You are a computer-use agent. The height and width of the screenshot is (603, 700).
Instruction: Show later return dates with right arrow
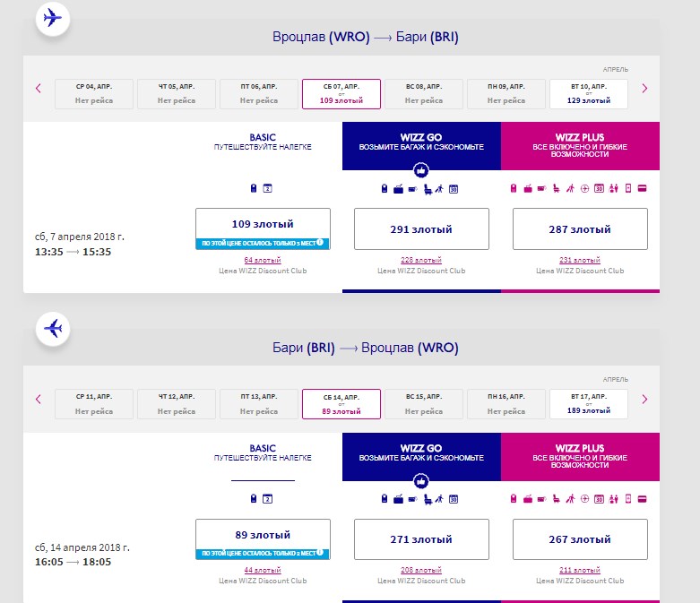click(644, 399)
